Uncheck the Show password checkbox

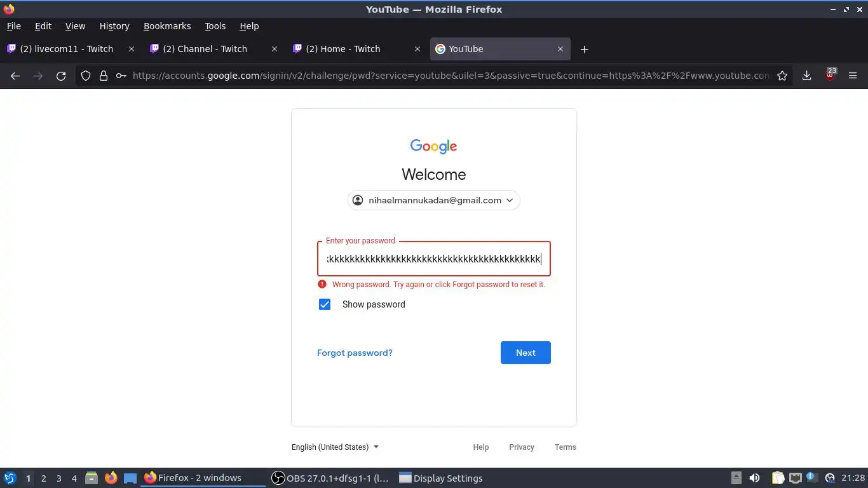[x=325, y=304]
